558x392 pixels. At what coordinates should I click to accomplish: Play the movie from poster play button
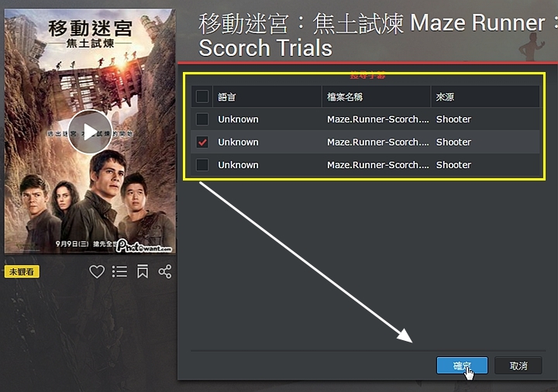90,132
